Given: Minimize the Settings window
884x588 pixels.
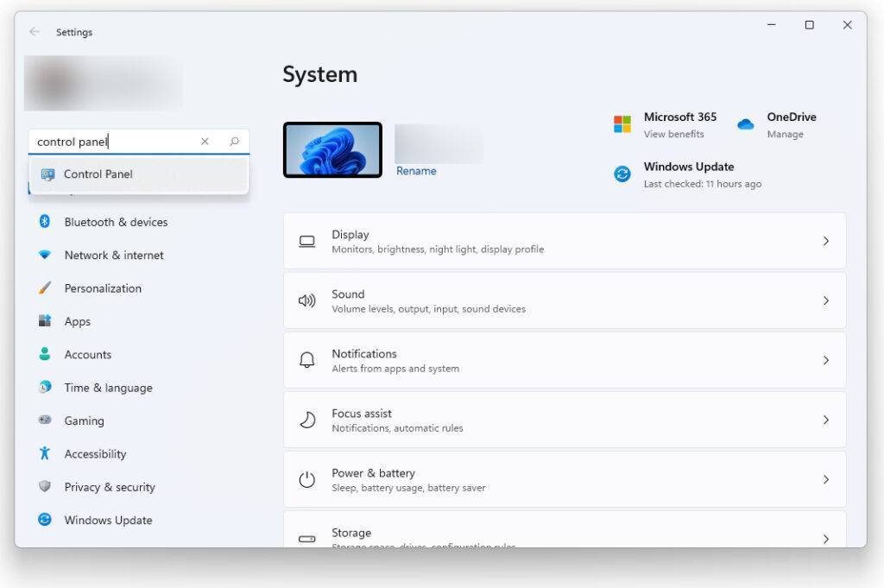Looking at the screenshot, I should tap(771, 25).
